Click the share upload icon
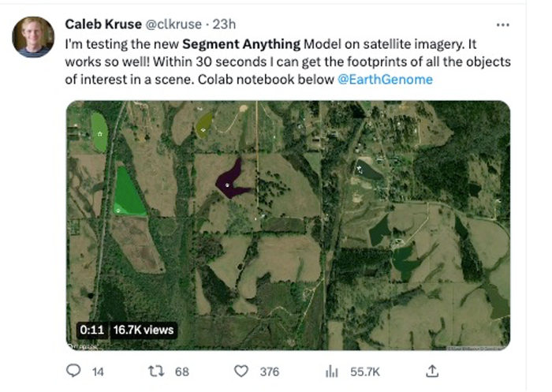The width and height of the screenshot is (552, 392). pyautogui.click(x=432, y=371)
